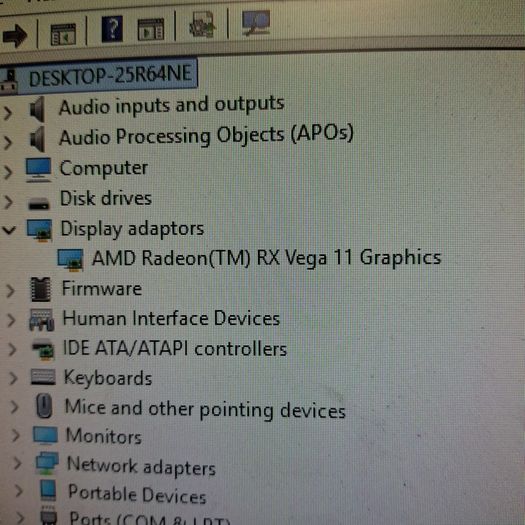Viewport: 525px width, 525px height.
Task: Click the Monitors category icon
Action: [x=45, y=436]
